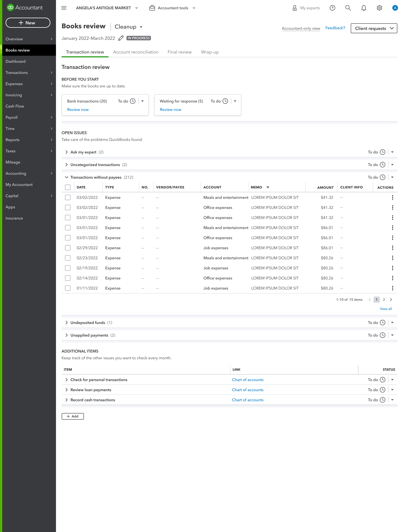The height and width of the screenshot is (532, 403).
Task: Expand the Review loan payments item
Action: (67, 390)
